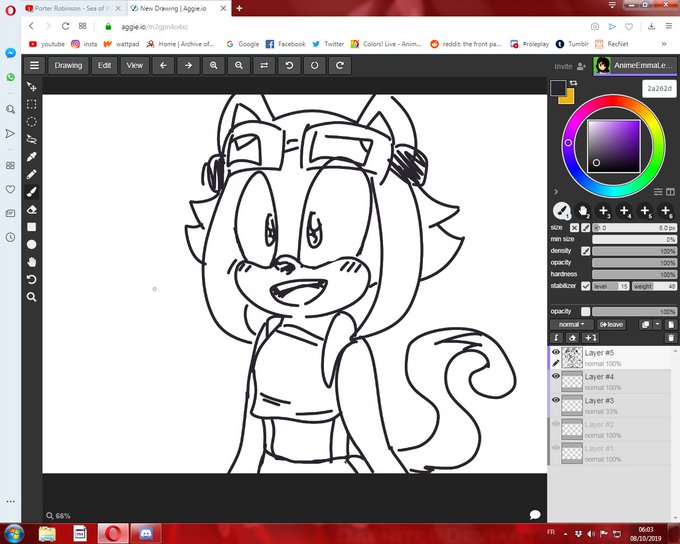Open color panel options lines icon
Screen dimensions: 680x544
click(x=658, y=192)
